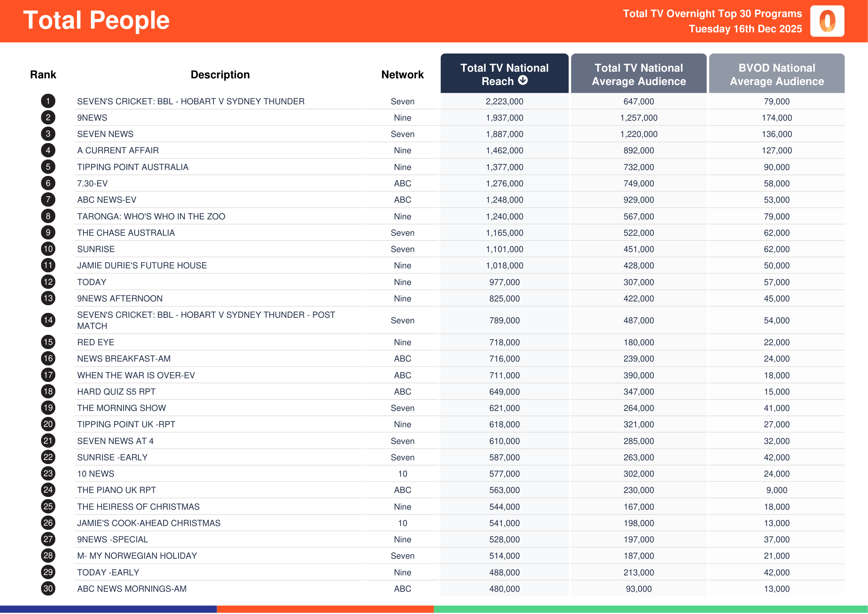Click the rank 30 badge at bottom of list
This screenshot has width=868, height=614.
(x=48, y=588)
